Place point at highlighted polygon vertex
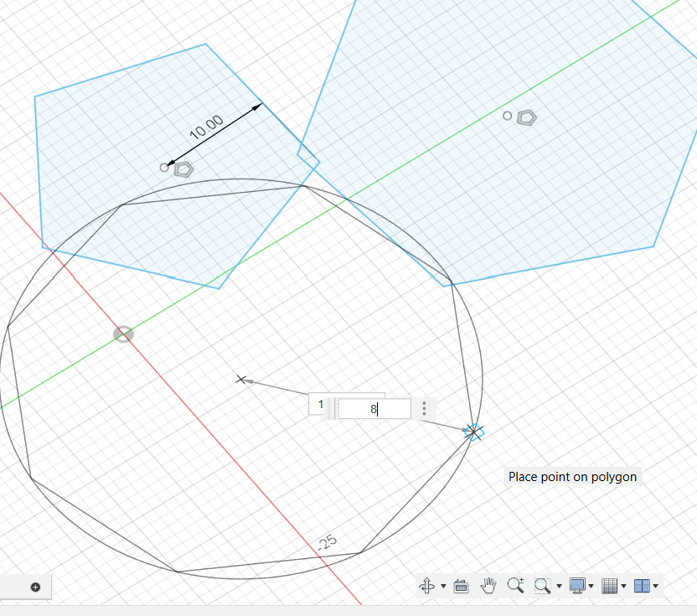 [x=474, y=432]
